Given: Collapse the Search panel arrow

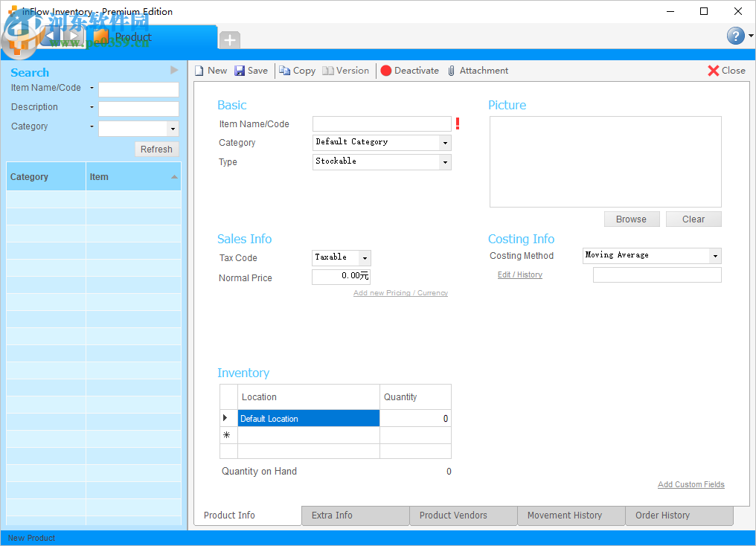Looking at the screenshot, I should pyautogui.click(x=174, y=71).
